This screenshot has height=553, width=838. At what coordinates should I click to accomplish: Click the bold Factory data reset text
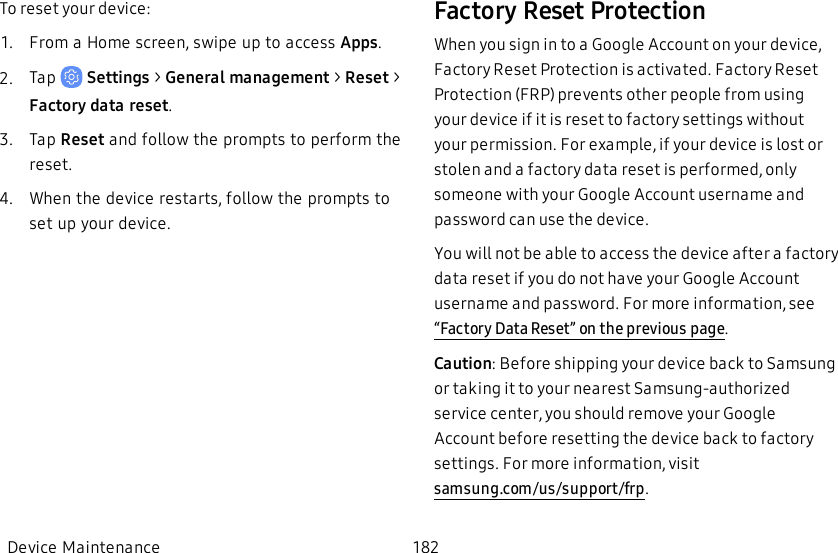pyautogui.click(x=99, y=106)
